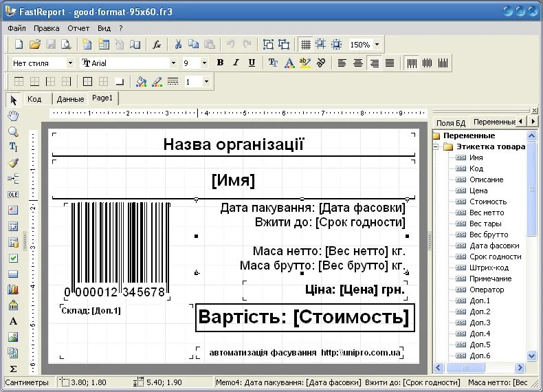Select the 'Вес нетто' variable
Screen dimensions: 543x392
pos(487,213)
